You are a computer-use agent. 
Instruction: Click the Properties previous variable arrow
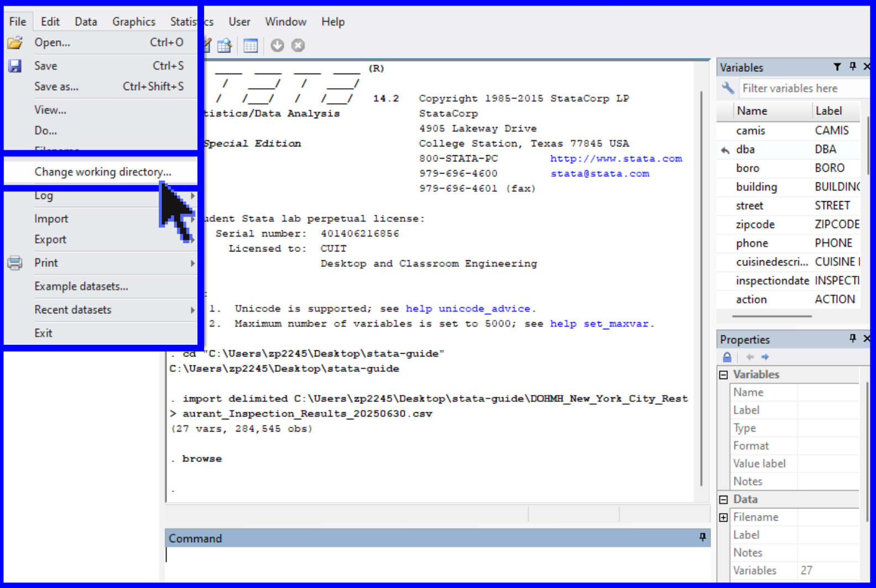click(x=750, y=357)
